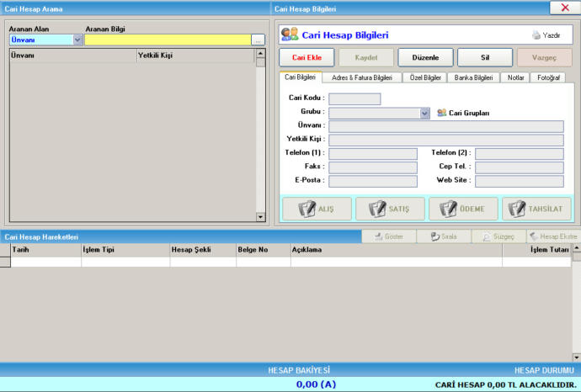Click the Düzenle button
Image resolution: width=581 pixels, height=392 pixels.
[x=426, y=58]
